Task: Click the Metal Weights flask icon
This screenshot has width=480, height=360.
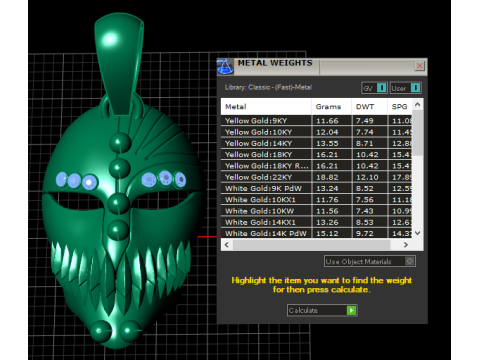Action: point(225,66)
